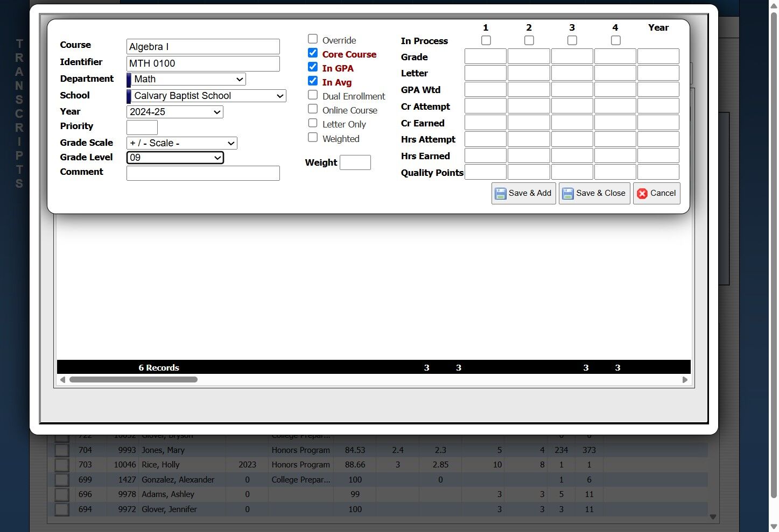Viewport: 779px width, 532px height.
Task: Click ID 699 in Gonzalez row
Action: tap(85, 480)
